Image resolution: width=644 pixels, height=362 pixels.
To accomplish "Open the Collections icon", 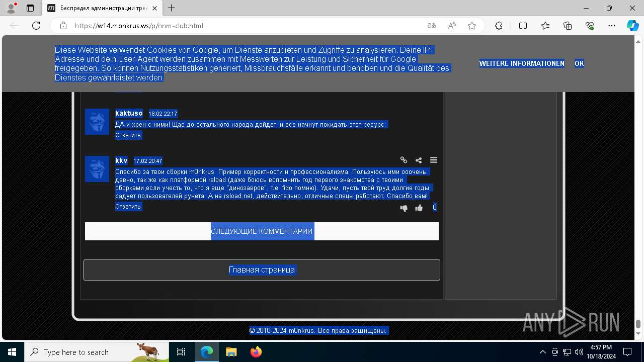I will (x=568, y=26).
